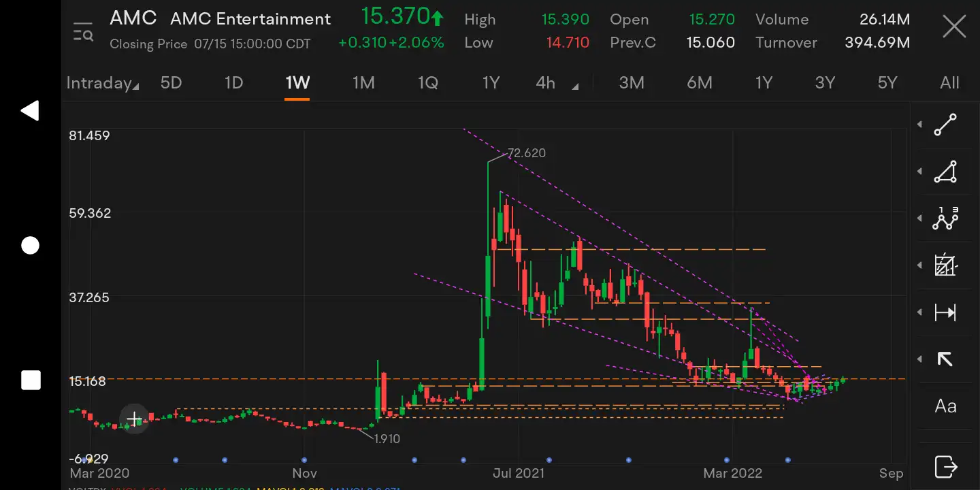Viewport: 980px width, 490px height.
Task: Select the arrow annotation tool
Action: click(945, 359)
